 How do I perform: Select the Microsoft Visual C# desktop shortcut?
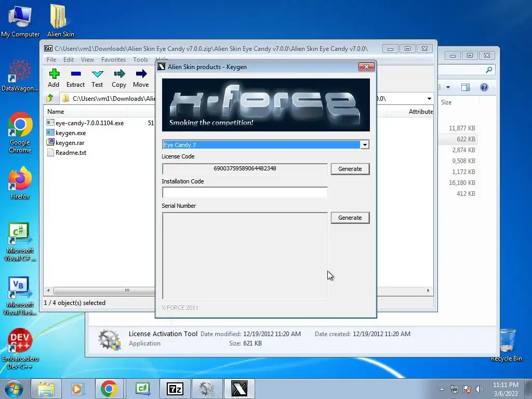pyautogui.click(x=20, y=242)
